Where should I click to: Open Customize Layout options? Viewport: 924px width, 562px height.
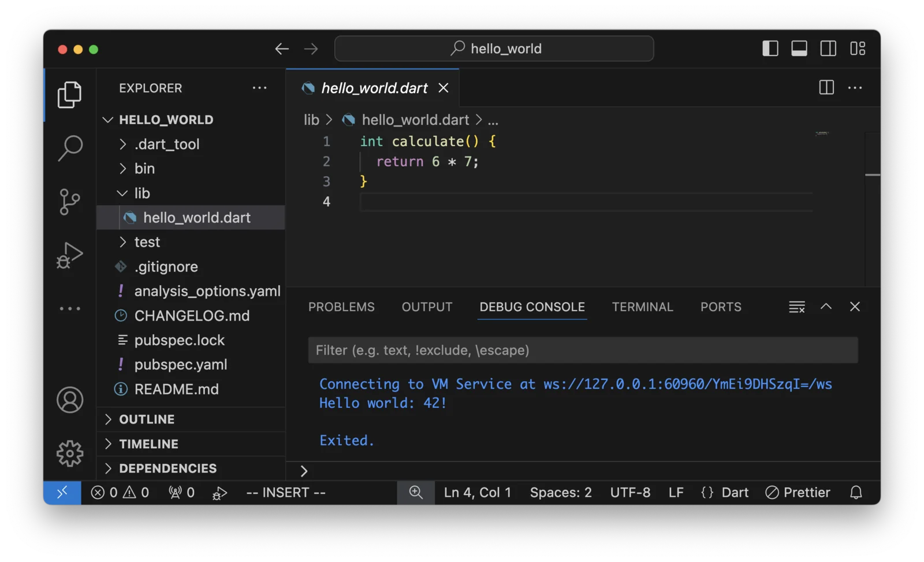[858, 49]
